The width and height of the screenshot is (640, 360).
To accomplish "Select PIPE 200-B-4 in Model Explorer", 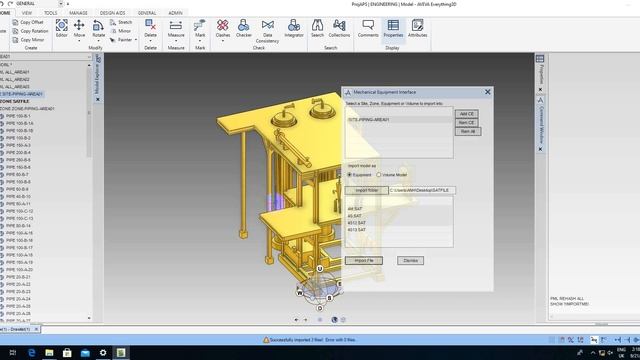I will (18, 153).
